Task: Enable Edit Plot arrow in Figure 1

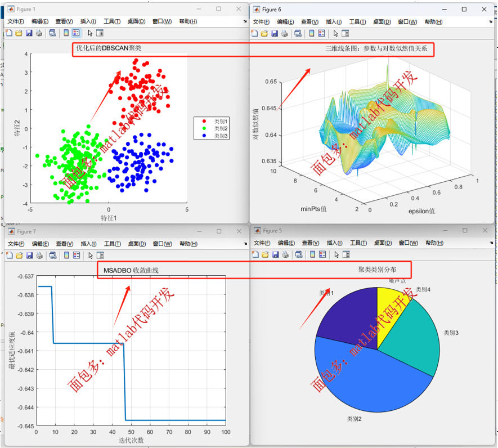Action: [x=90, y=33]
